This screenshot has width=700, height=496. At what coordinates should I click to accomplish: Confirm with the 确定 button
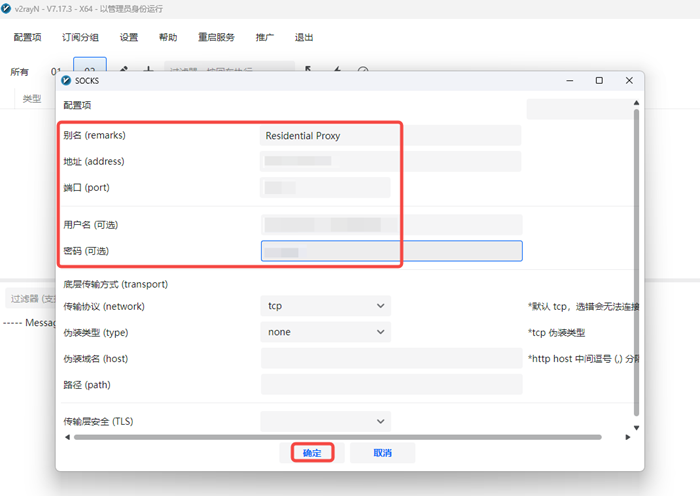point(312,453)
